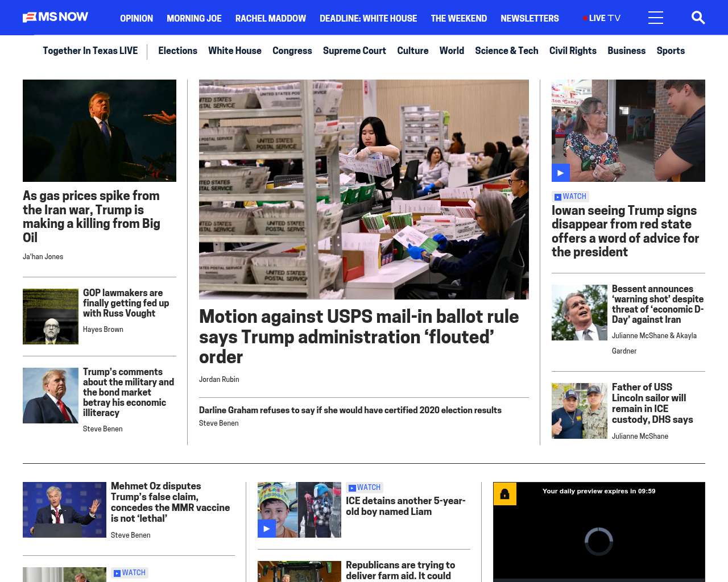Open Rachel Maddow show page
Screen dimensions: 728x582
pyautogui.click(x=271, y=18)
